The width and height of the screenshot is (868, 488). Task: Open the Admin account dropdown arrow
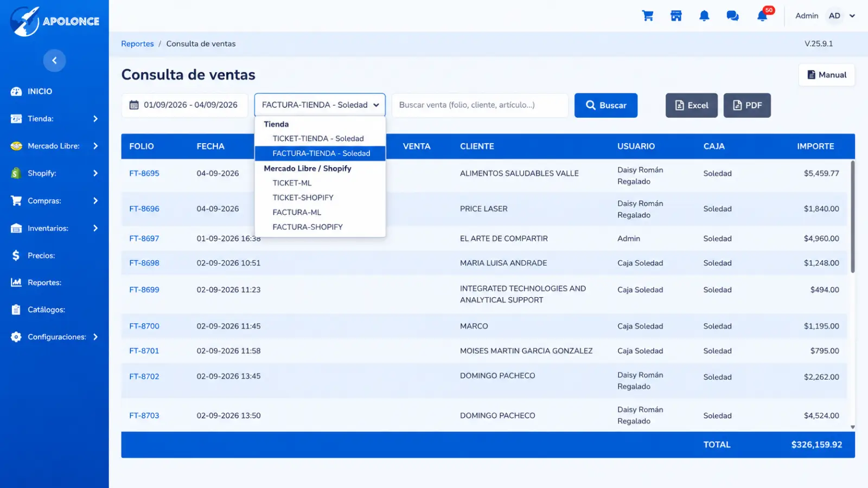(x=852, y=16)
